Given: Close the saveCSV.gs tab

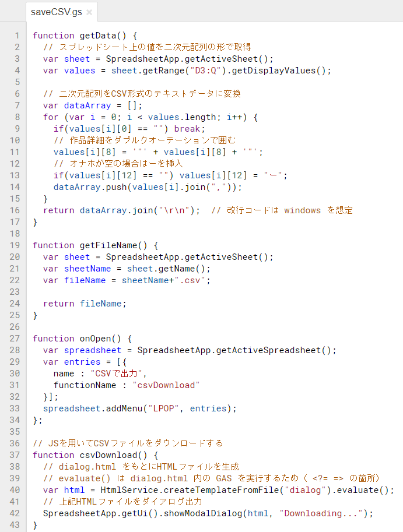Looking at the screenshot, I should (x=89, y=13).
